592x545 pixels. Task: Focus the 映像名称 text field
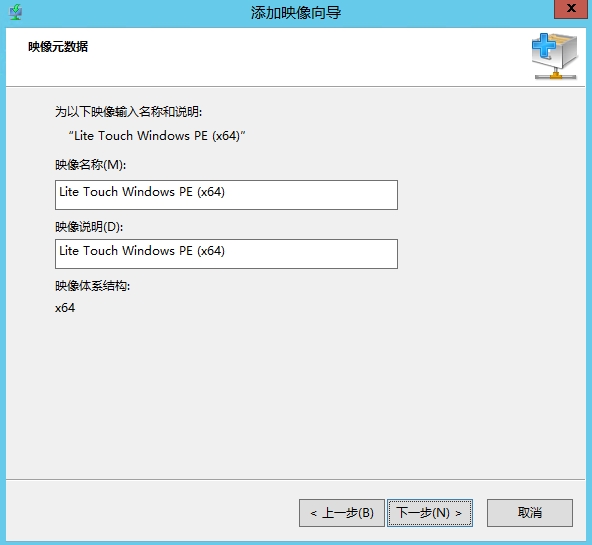[x=226, y=195]
